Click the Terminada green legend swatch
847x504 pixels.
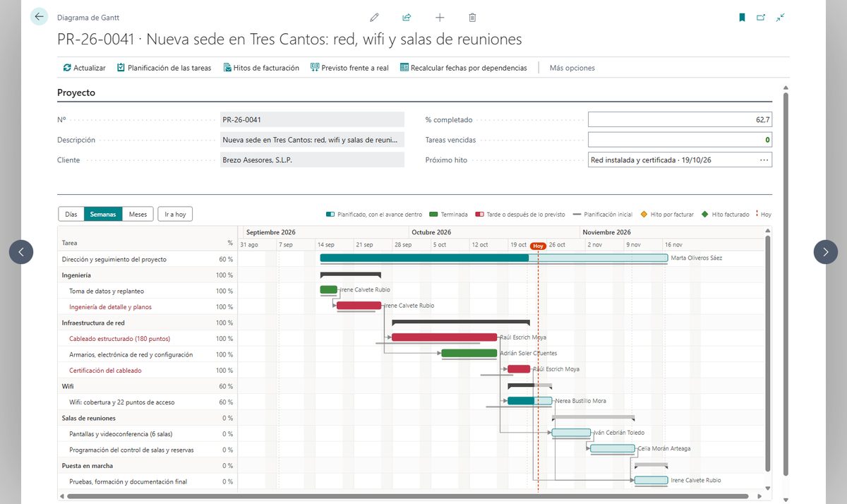pyautogui.click(x=433, y=214)
